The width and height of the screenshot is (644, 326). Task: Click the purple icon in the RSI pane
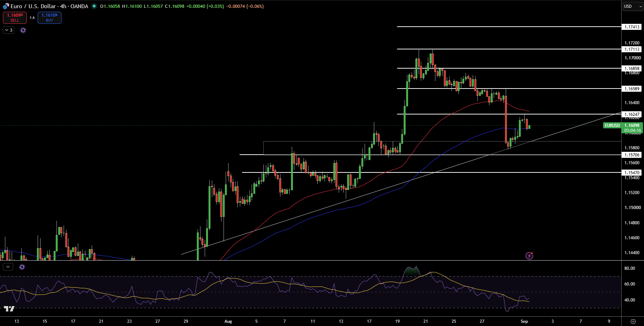point(22,267)
